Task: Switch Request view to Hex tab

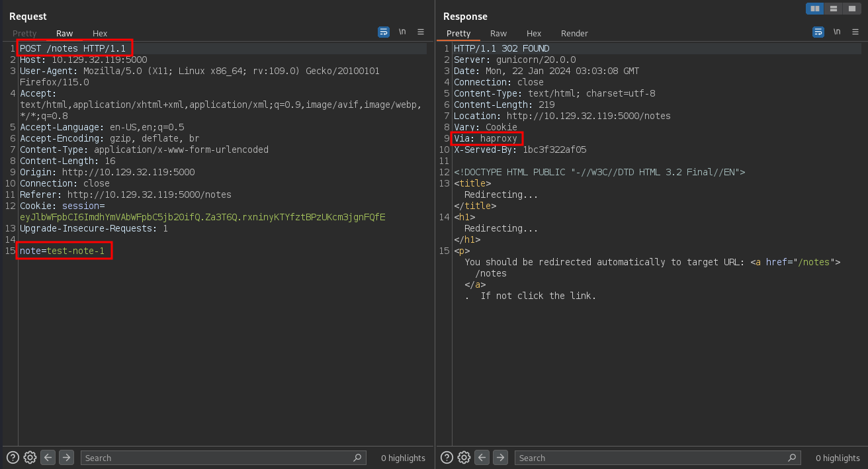Action: click(100, 33)
